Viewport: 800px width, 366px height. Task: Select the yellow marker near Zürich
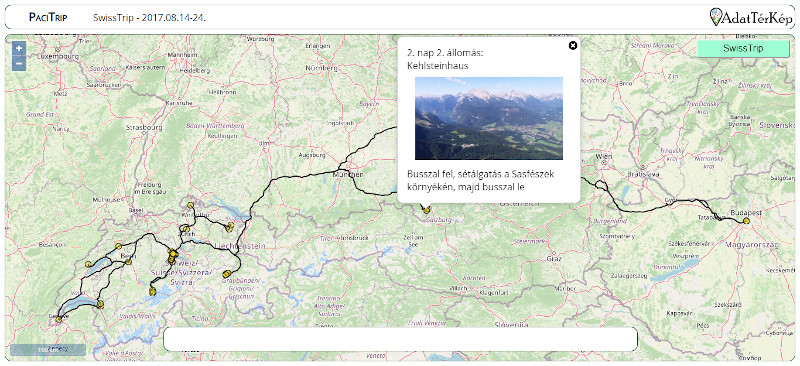186,229
